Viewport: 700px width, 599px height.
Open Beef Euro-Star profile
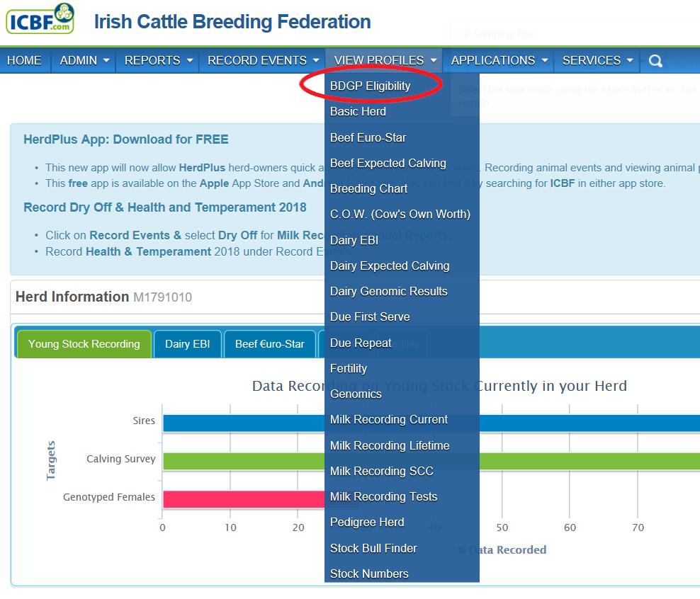click(x=368, y=137)
